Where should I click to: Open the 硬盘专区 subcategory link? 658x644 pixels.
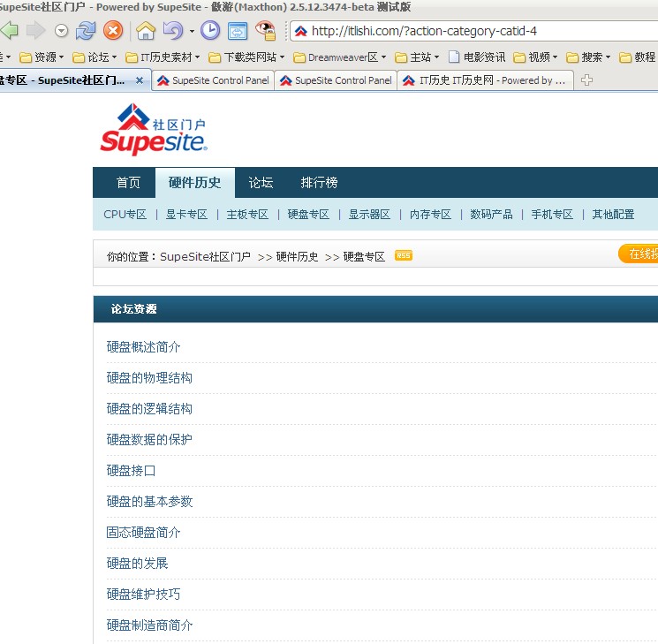pos(308,215)
